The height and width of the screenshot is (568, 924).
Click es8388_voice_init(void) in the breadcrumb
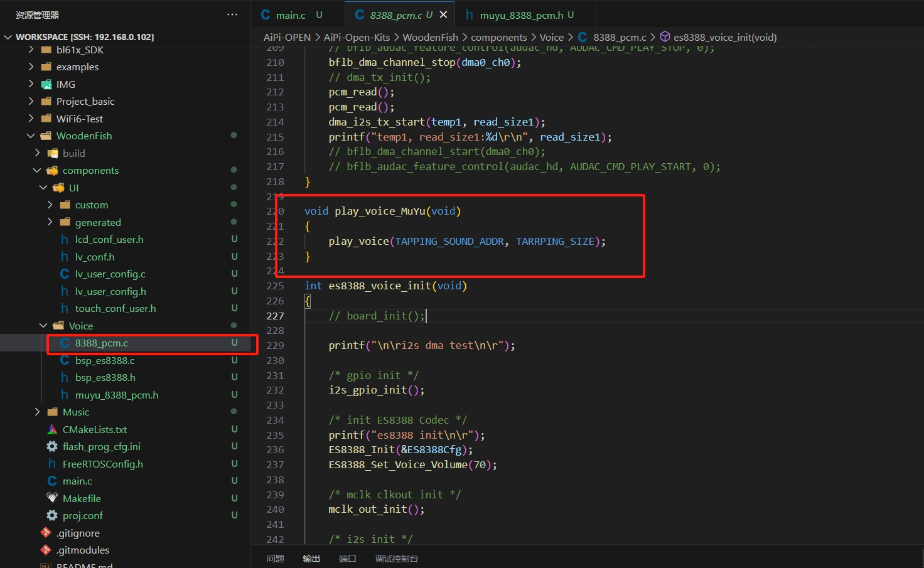point(725,37)
